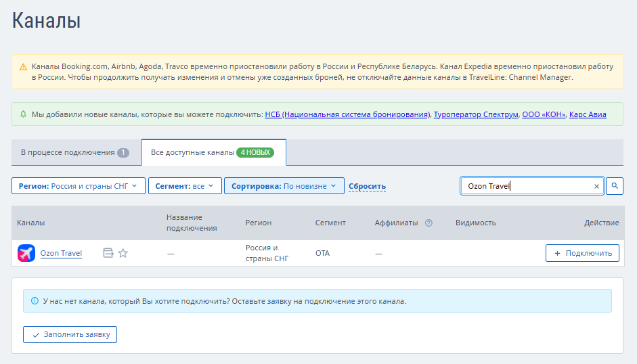Open the Туроператор Спектрум link

(476, 114)
